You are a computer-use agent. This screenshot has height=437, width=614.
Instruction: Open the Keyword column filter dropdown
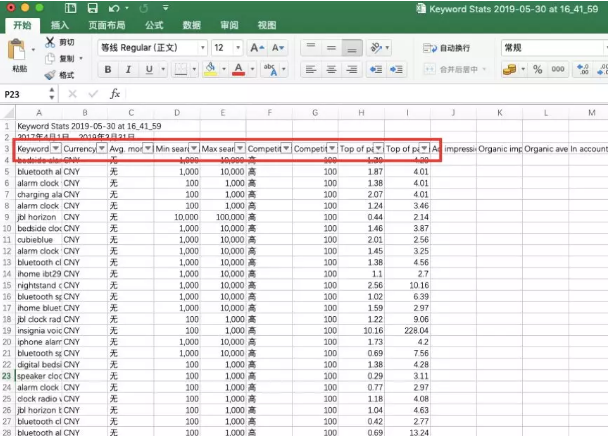pos(55,148)
